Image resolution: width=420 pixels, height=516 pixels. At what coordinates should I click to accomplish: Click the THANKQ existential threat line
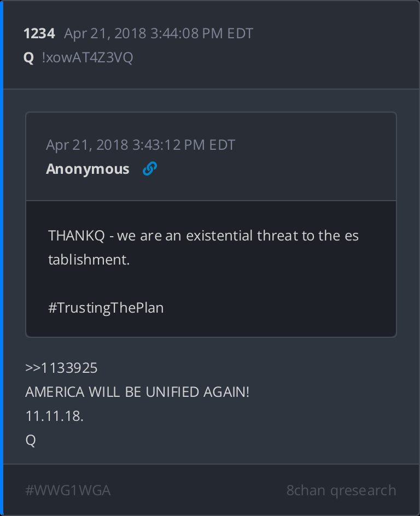pos(203,236)
